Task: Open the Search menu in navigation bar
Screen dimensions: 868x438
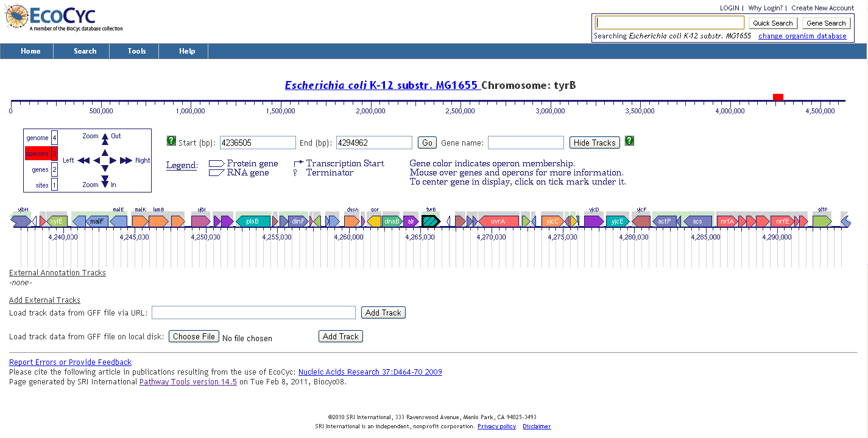Action: (x=85, y=51)
